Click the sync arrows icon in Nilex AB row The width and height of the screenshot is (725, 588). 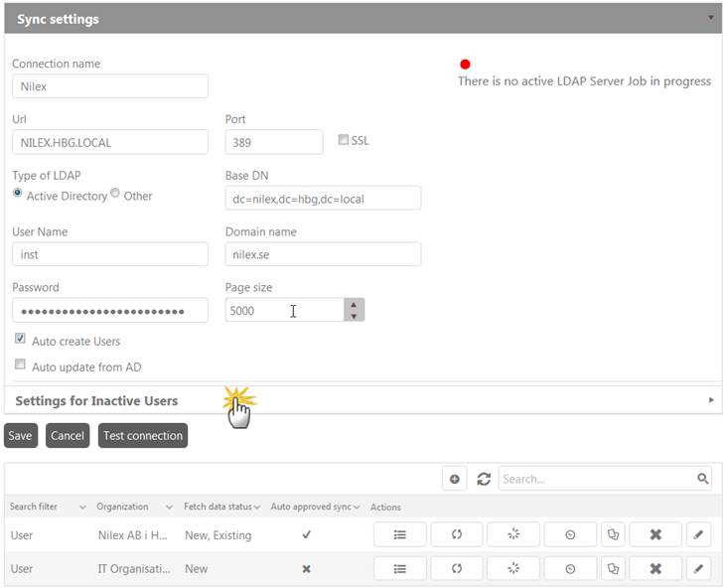point(457,535)
